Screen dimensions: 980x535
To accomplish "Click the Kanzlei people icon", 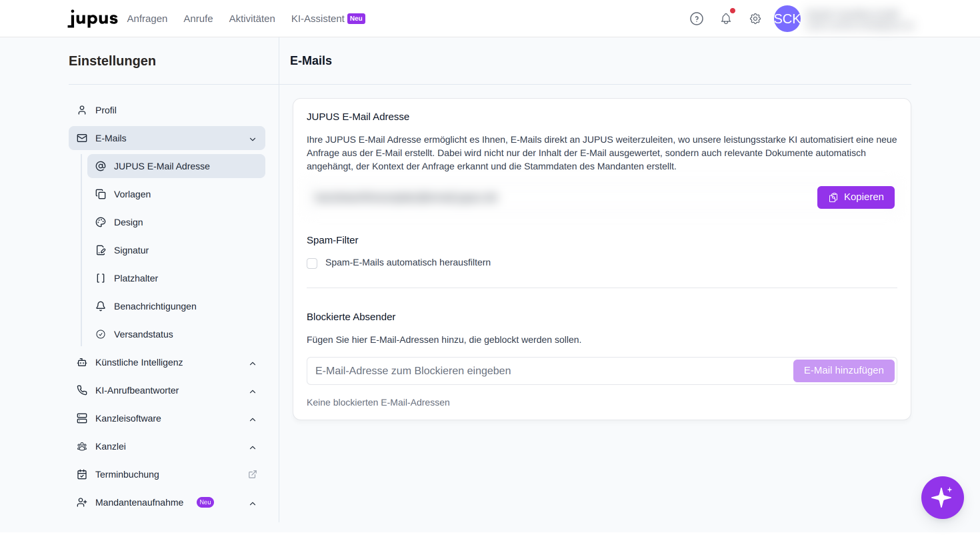I will click(x=82, y=446).
